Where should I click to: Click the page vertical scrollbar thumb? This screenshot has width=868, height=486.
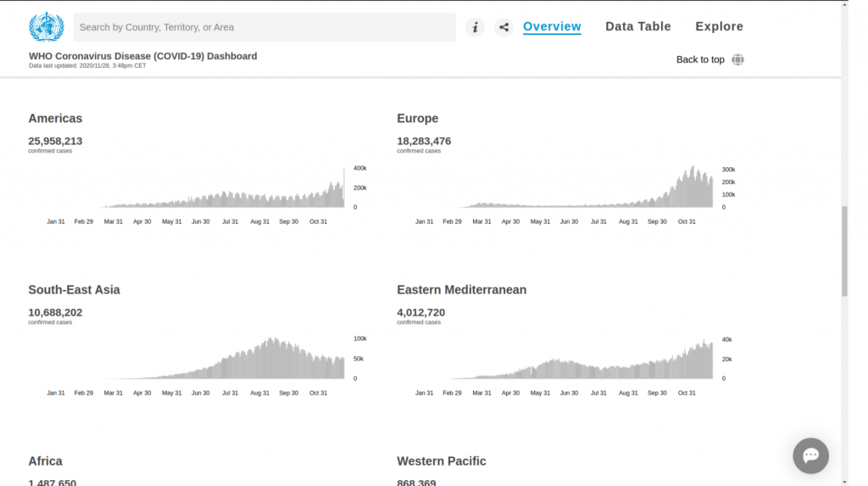tap(844, 250)
